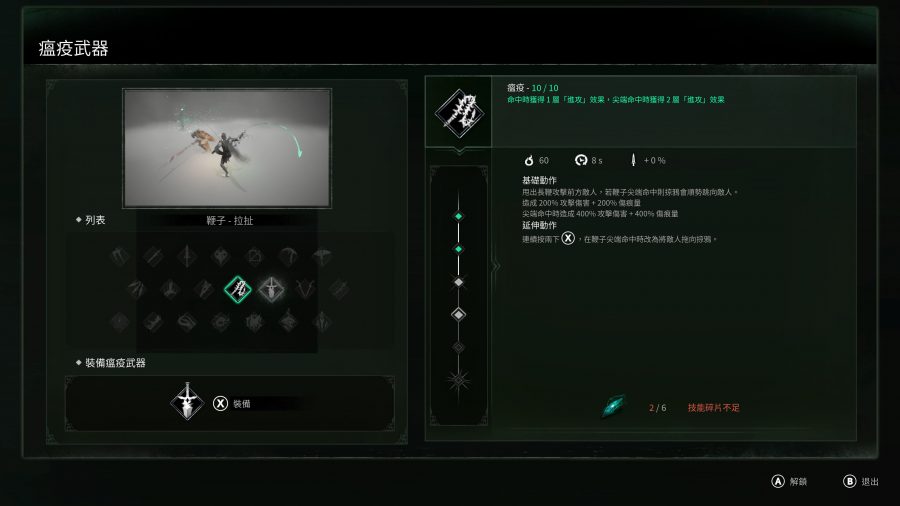The image size is (900, 506).
Task: Click the A 解鎖 unlock prompt
Action: [x=789, y=481]
